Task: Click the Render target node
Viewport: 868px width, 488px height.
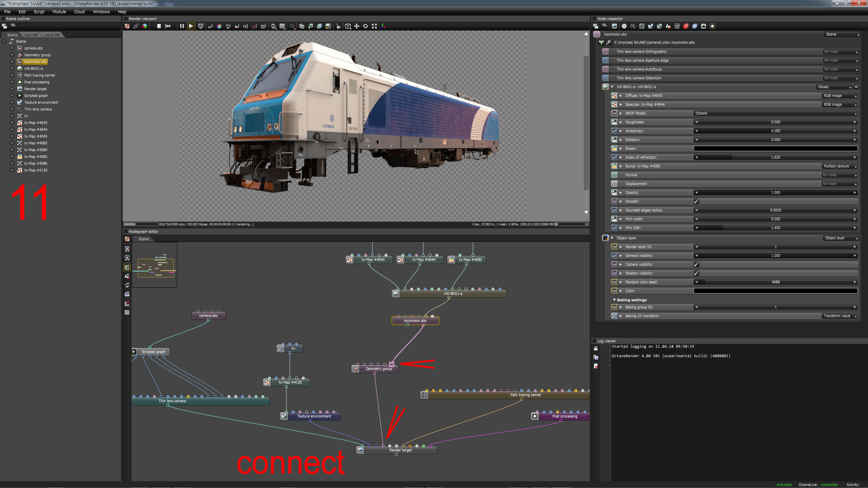Action: pyautogui.click(x=400, y=450)
